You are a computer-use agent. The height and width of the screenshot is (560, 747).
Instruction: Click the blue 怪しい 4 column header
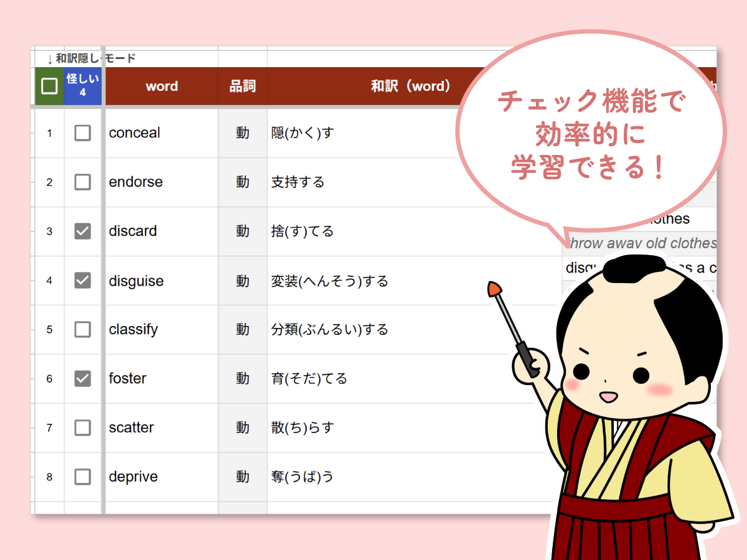83,85
